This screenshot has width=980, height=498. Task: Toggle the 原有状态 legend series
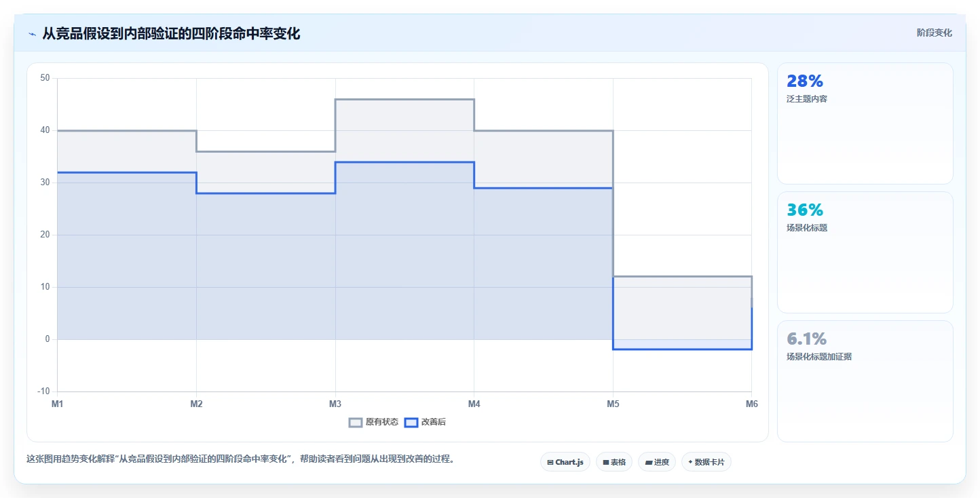coord(373,422)
